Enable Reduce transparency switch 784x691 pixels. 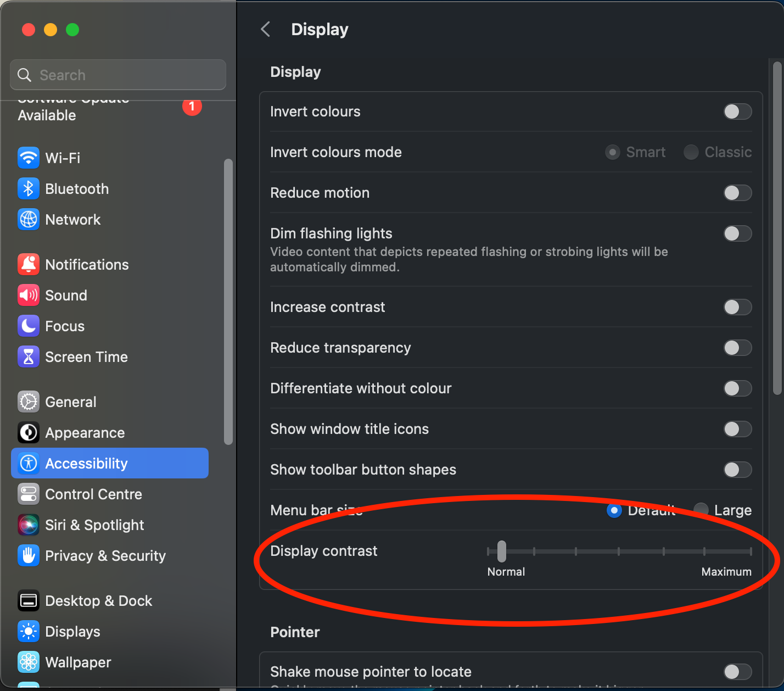click(737, 348)
